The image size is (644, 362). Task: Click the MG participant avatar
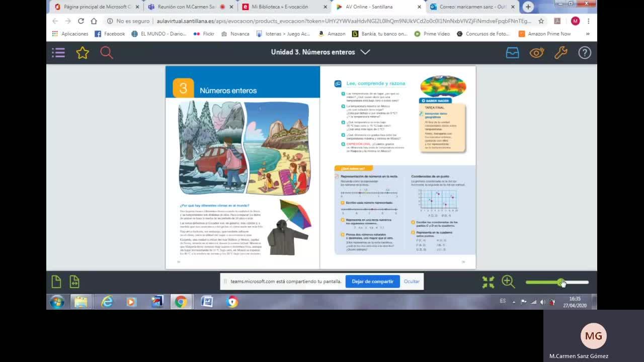(593, 336)
